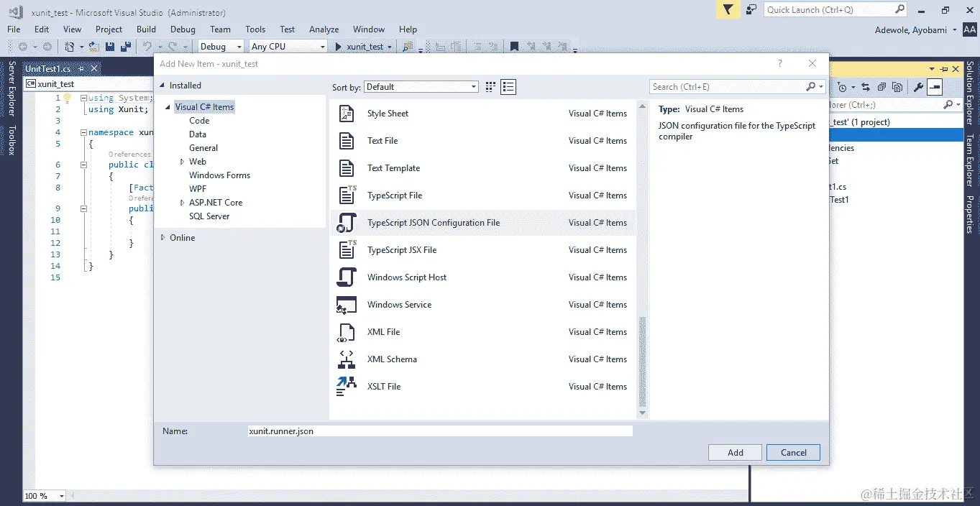Click Solution Explorer Preview Selected Items icon
The height and width of the screenshot is (506, 980).
point(935,88)
